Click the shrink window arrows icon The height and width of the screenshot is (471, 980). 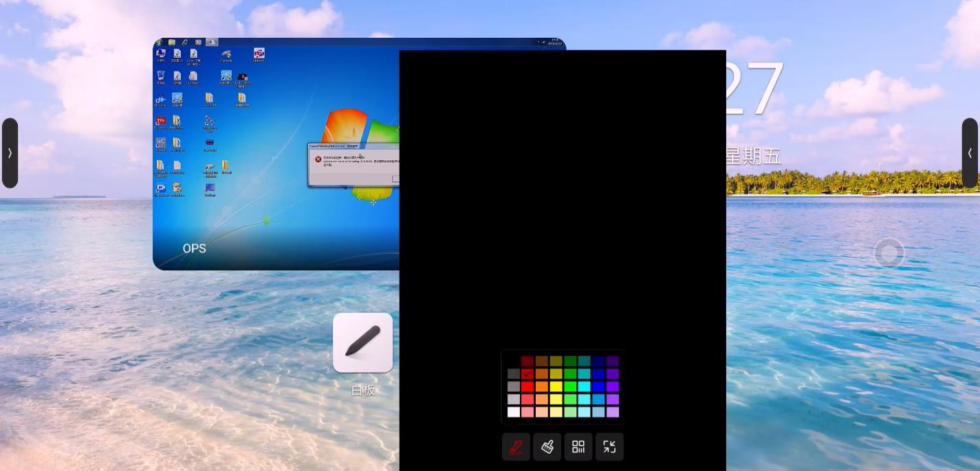point(609,447)
